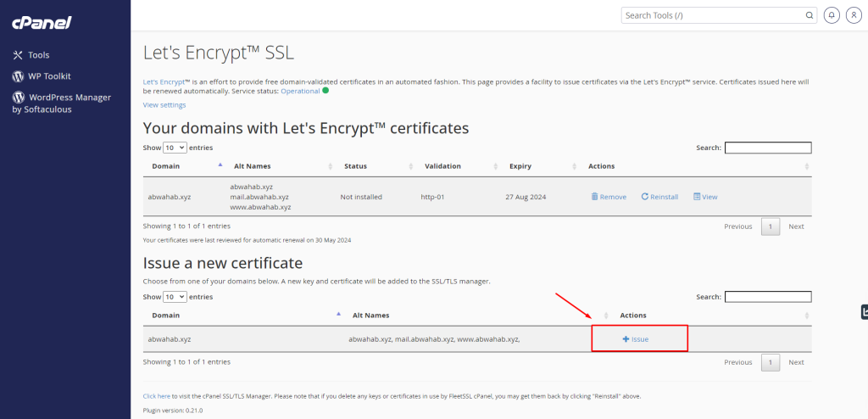Click the 27 Aug 2024 expiry cell
Viewport: 868px width, 419px height.
point(526,197)
